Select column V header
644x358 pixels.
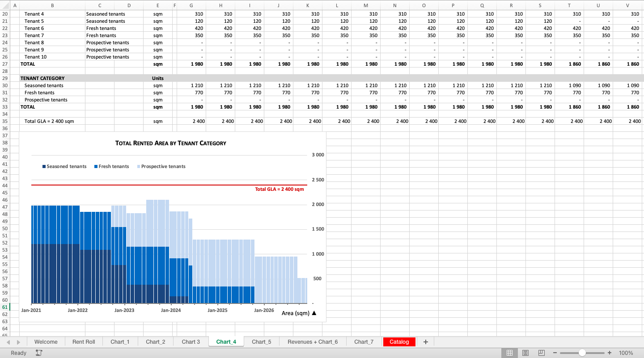[627, 5]
